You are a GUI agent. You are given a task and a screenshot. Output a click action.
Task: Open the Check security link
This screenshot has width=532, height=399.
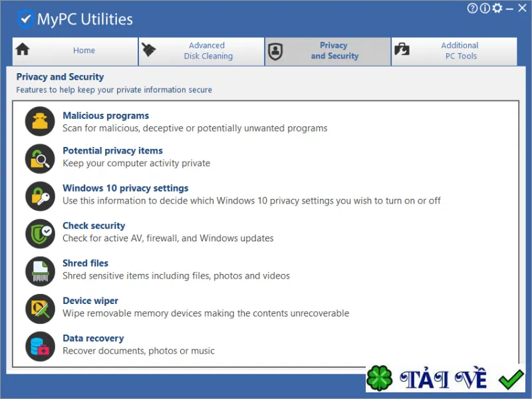(94, 225)
